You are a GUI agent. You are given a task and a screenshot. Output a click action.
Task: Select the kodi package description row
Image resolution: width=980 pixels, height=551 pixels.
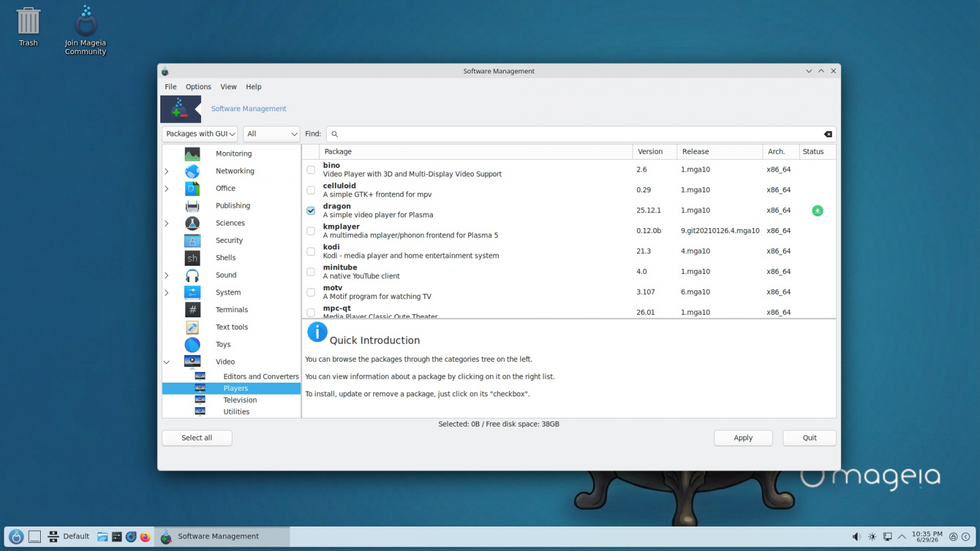pyautogui.click(x=569, y=251)
